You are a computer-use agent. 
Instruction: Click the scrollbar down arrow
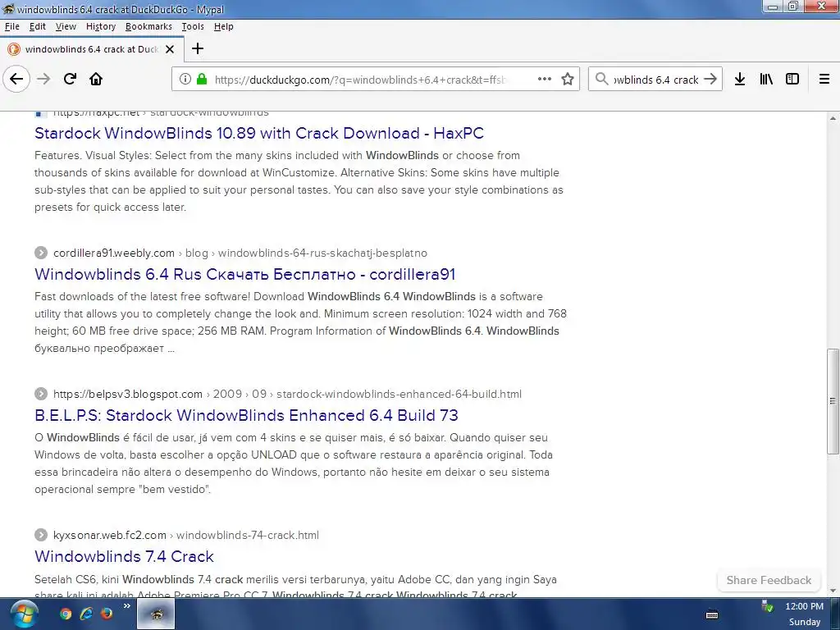click(x=833, y=591)
